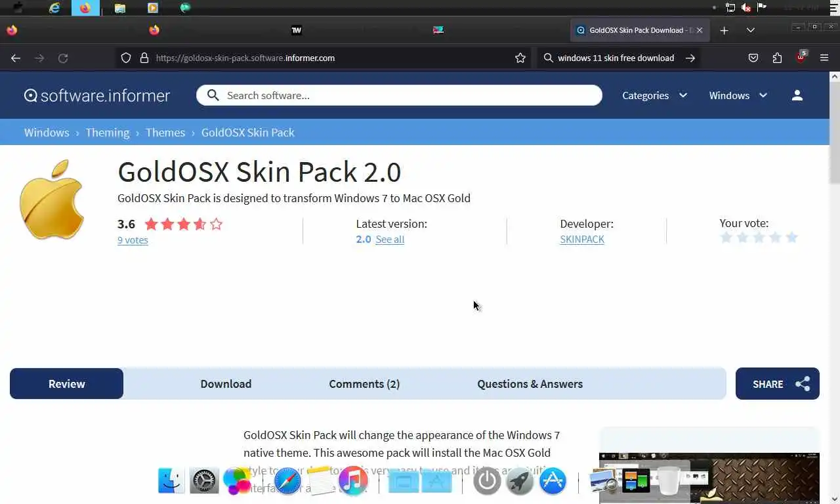Expand the Categories dropdown
The height and width of the screenshot is (504, 840).
tap(654, 95)
